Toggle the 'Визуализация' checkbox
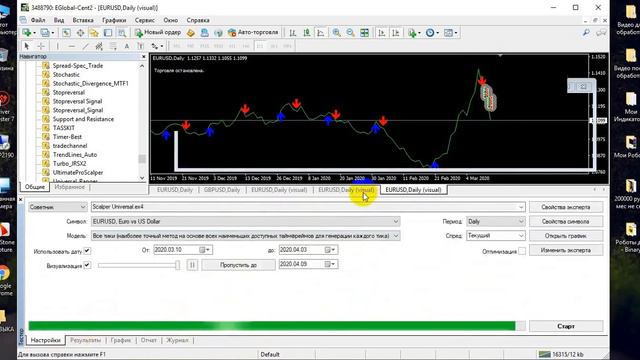Image resolution: width=640 pixels, height=360 pixels. coord(87,265)
